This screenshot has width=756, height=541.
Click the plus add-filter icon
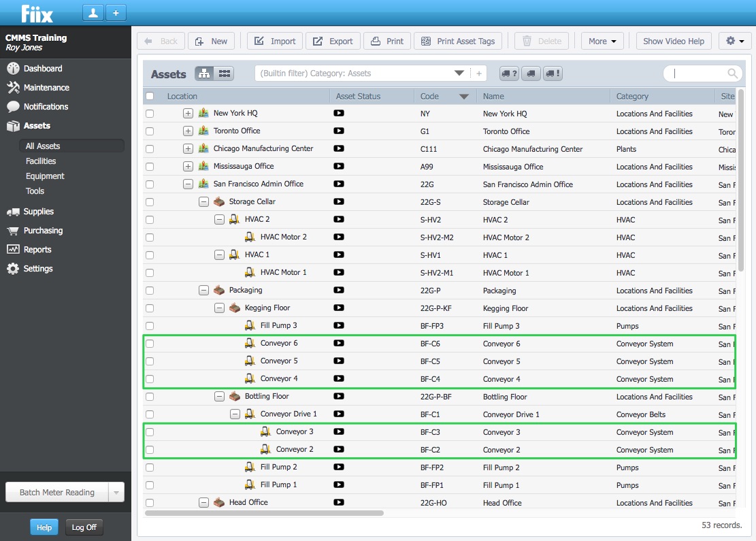(x=479, y=73)
